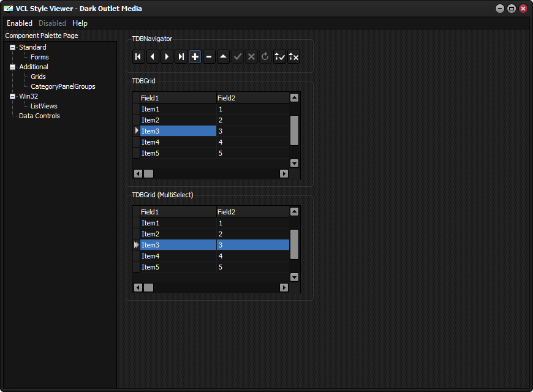Click the right scroll arrow in MultiSelect grid
Viewport: 533px width, 392px height.
284,288
